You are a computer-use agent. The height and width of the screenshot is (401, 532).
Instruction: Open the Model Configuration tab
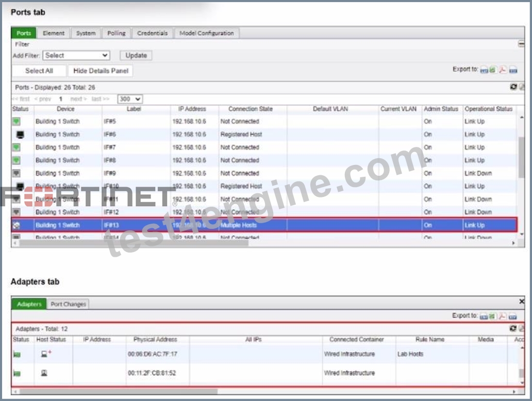coord(206,34)
